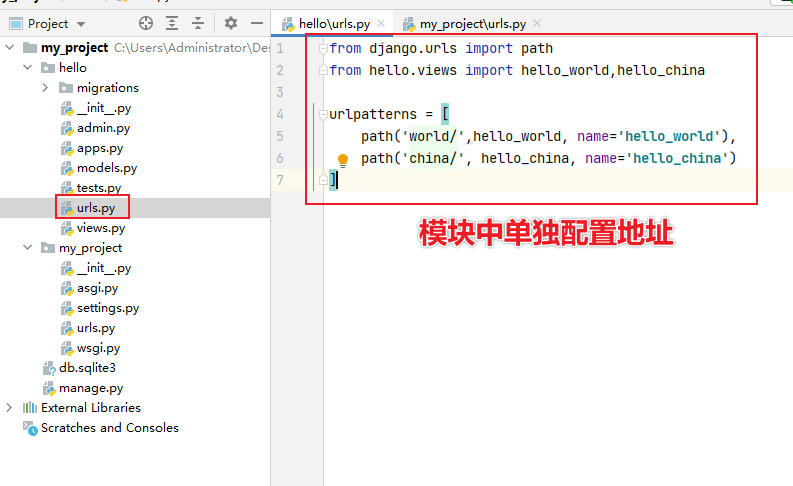Select admin.py in the project tree

tap(103, 128)
